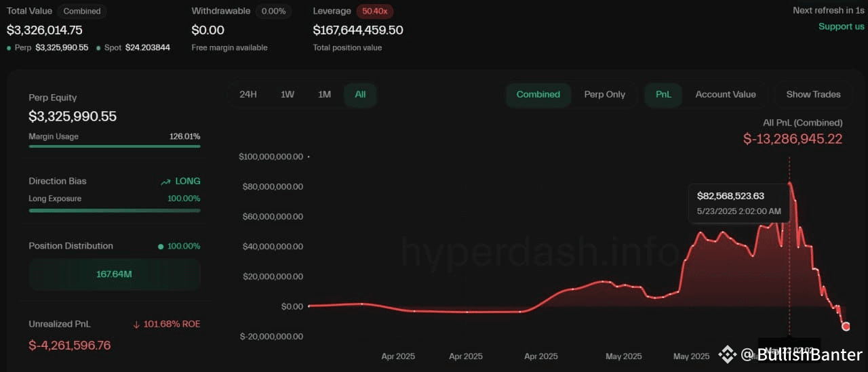Click the All PnL value $-13,286,945.22
The image size is (868, 372).
click(793, 139)
